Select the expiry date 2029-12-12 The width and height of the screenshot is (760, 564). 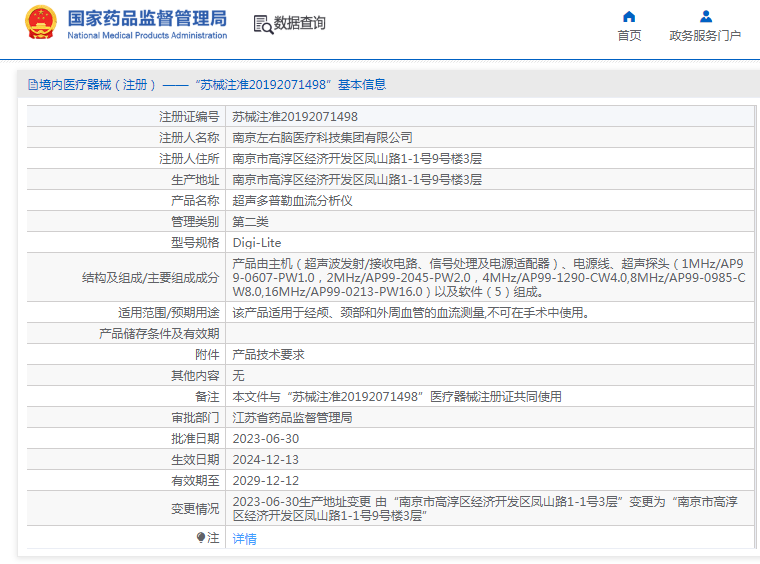coord(266,481)
